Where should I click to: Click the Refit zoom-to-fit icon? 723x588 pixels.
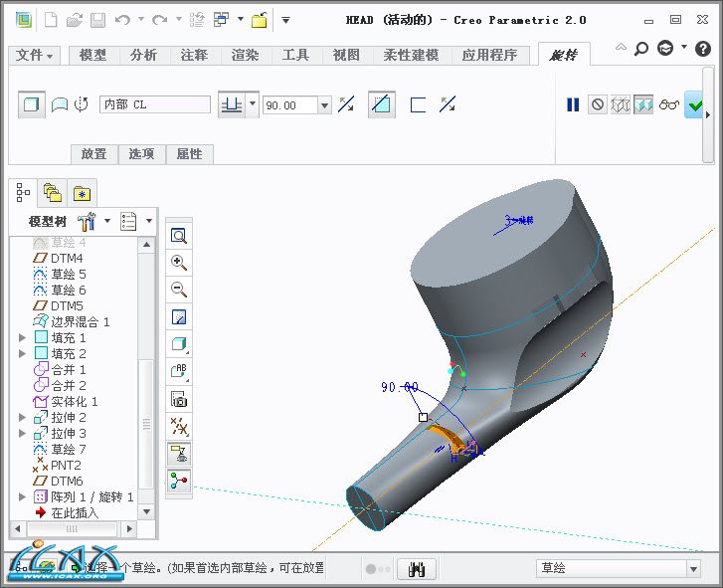179,236
